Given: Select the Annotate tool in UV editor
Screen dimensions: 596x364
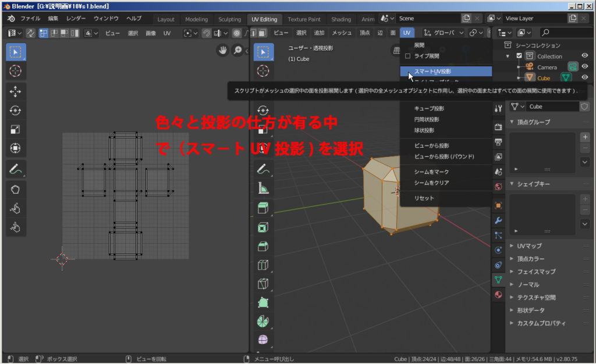Looking at the screenshot, I should (16, 169).
